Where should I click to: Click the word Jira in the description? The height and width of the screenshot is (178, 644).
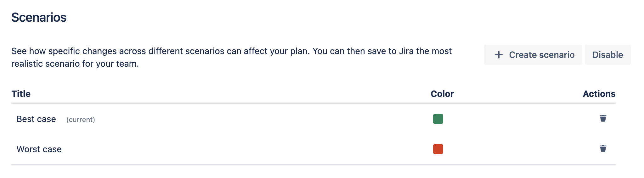[x=406, y=51]
